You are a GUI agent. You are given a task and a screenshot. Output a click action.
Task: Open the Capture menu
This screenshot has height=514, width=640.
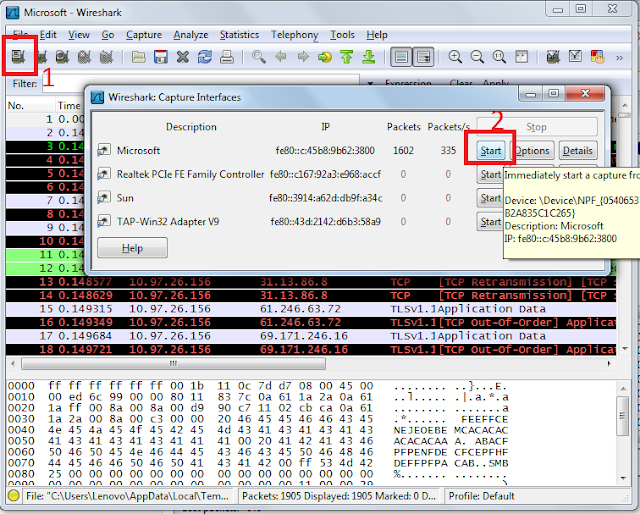coord(144,35)
